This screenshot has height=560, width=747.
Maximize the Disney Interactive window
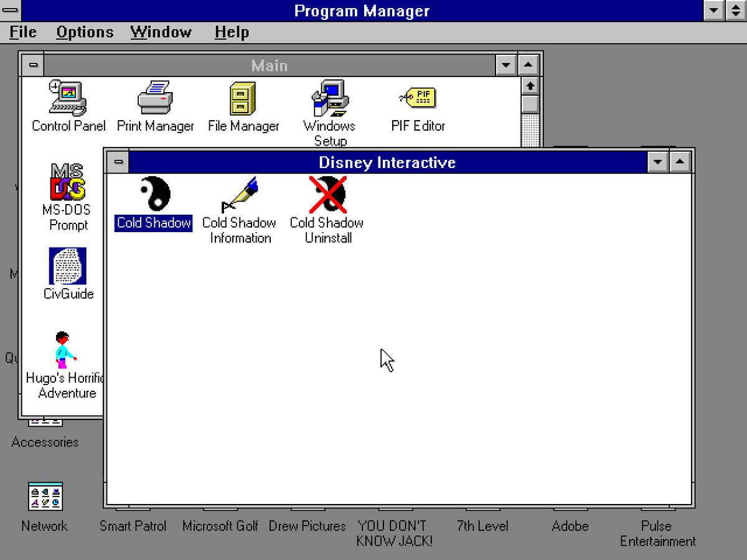679,162
